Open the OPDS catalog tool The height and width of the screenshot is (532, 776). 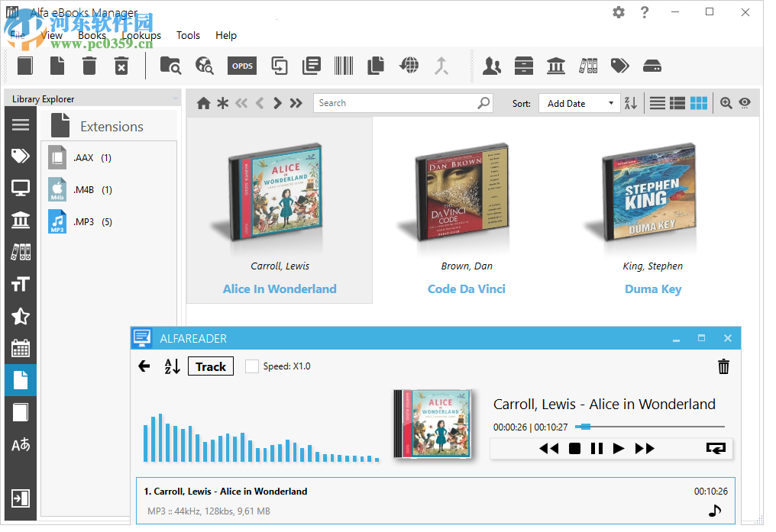241,66
